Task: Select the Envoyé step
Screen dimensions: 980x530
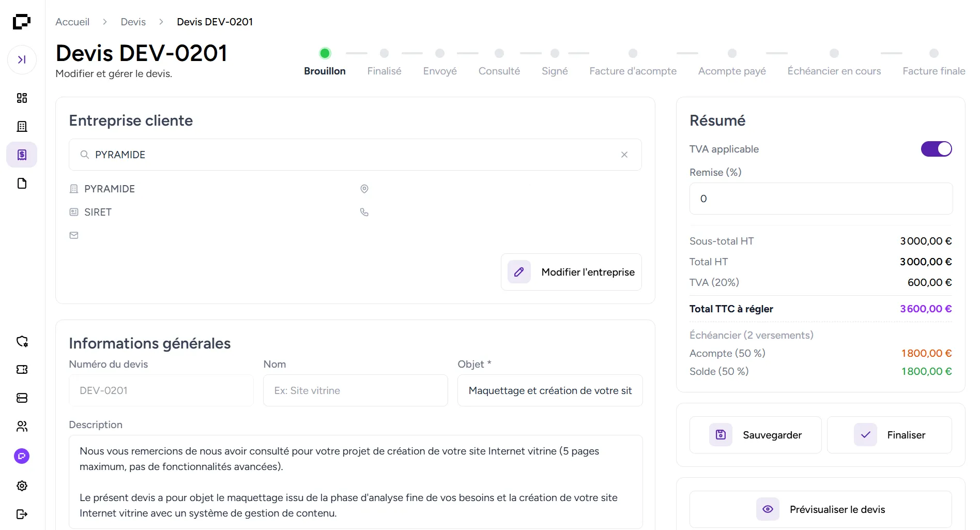Action: pyautogui.click(x=440, y=62)
